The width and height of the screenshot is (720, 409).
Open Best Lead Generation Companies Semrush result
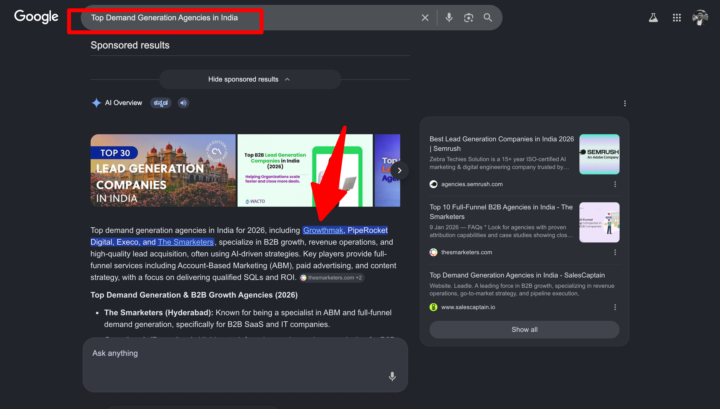(x=501, y=144)
